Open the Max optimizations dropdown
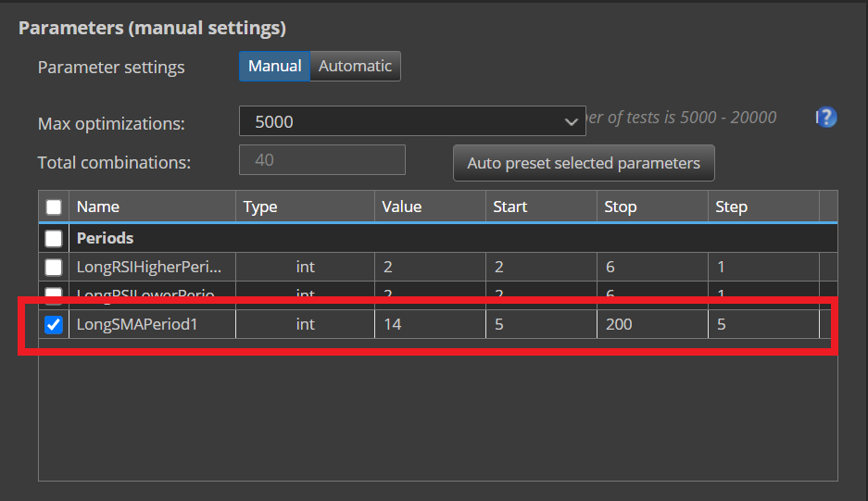The image size is (868, 501). (412, 121)
